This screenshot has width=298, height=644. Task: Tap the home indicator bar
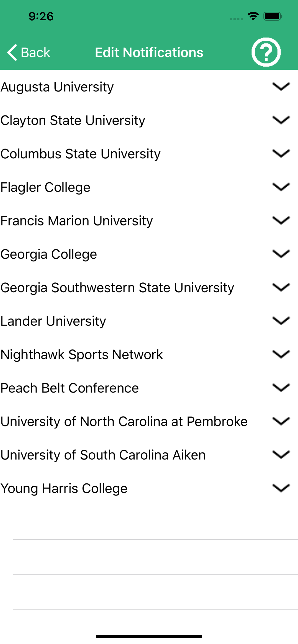click(149, 636)
